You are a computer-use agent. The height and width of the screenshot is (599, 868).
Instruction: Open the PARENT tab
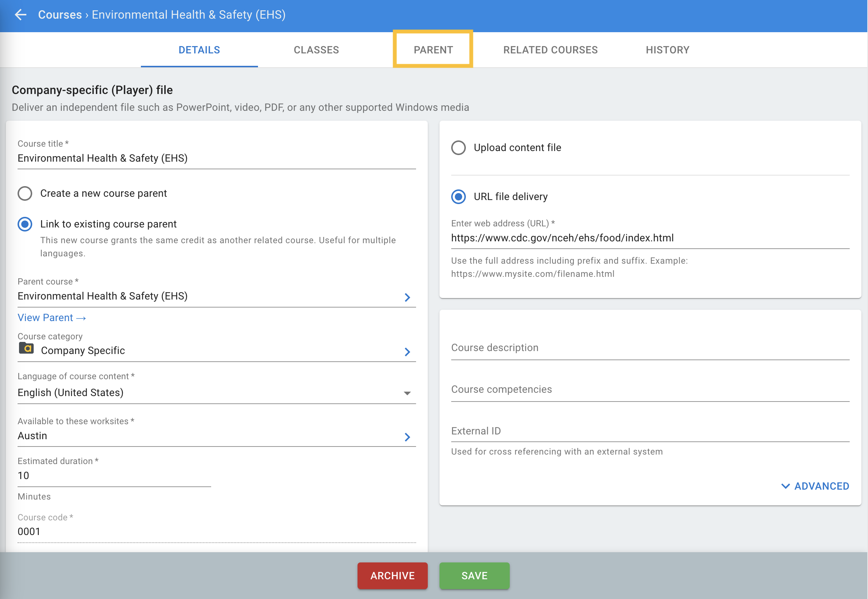[433, 50]
